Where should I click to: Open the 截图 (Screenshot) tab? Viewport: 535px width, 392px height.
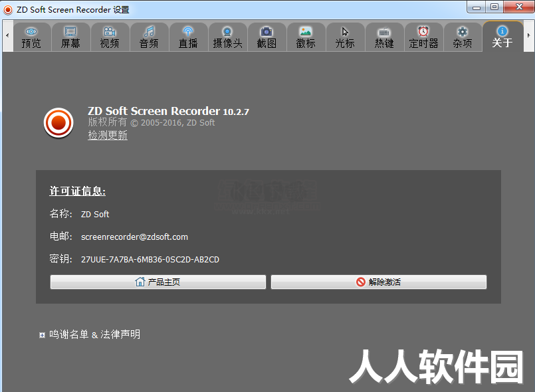267,37
